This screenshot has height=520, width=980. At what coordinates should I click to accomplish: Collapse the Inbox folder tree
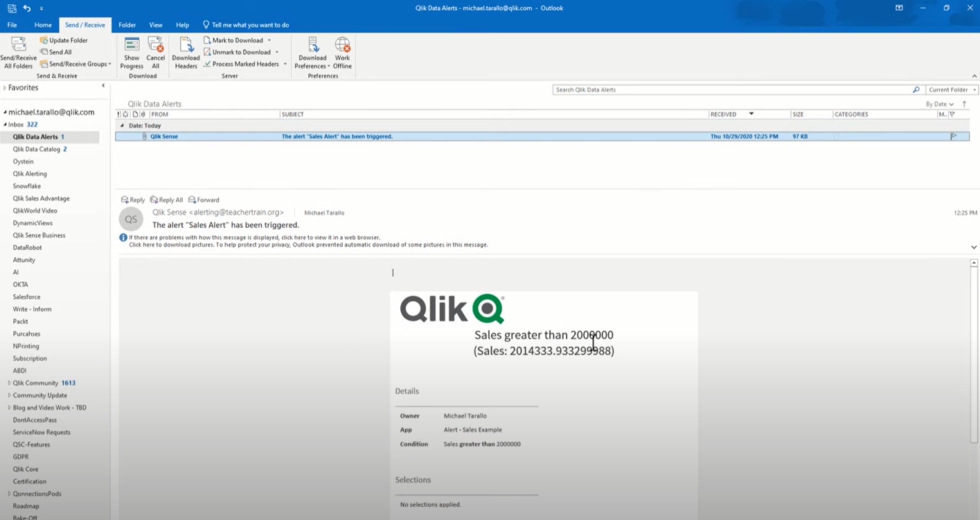click(5, 125)
